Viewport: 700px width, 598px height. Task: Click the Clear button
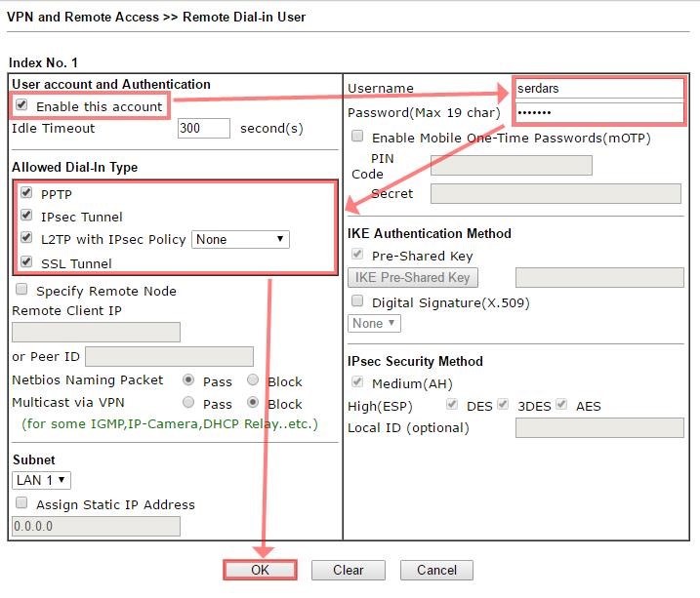click(x=348, y=570)
